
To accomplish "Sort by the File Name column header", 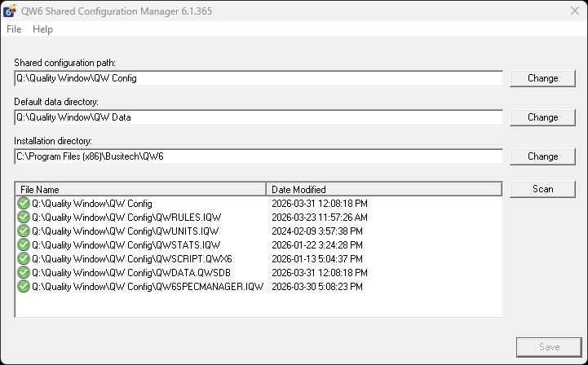I will click(140, 189).
